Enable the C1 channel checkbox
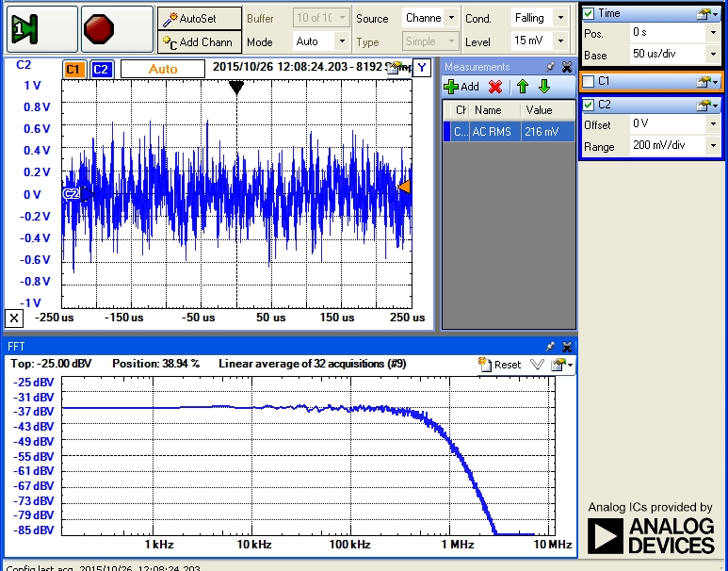Image resolution: width=728 pixels, height=571 pixels. coord(589,82)
